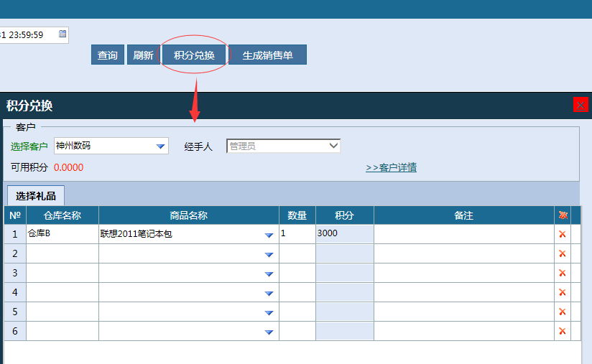Expand product dropdown in row 6
592x364 pixels.
coord(269,332)
